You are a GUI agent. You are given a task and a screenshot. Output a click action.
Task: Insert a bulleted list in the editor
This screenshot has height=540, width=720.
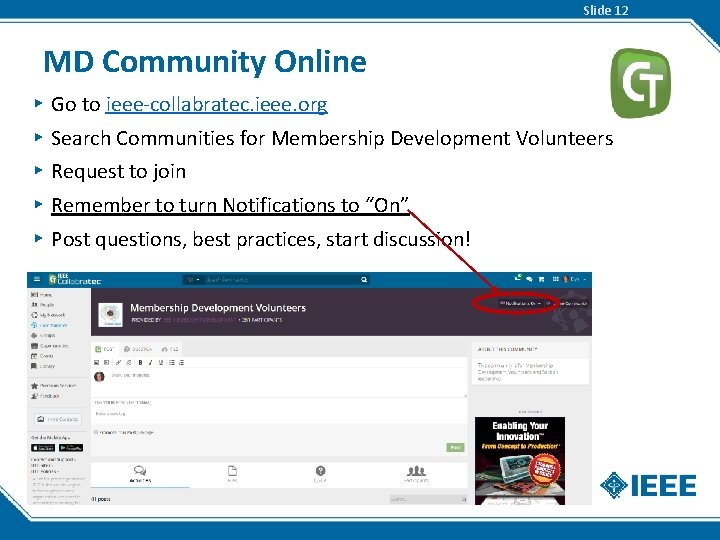tap(172, 362)
